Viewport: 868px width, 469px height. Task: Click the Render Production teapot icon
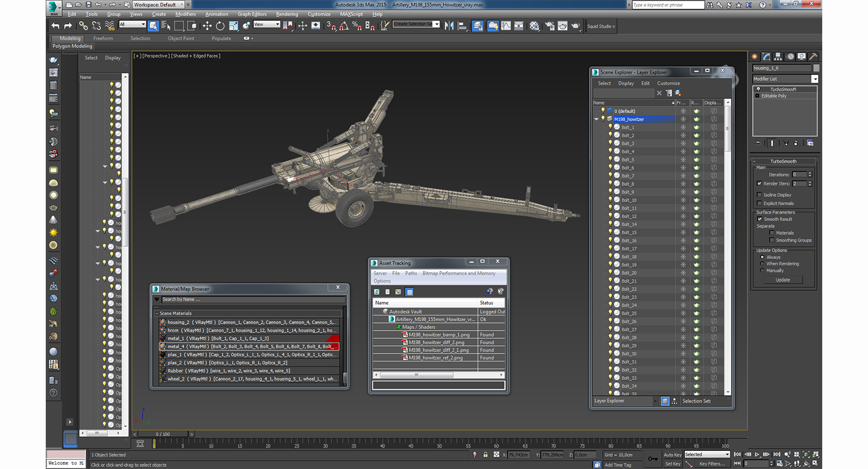click(x=576, y=26)
